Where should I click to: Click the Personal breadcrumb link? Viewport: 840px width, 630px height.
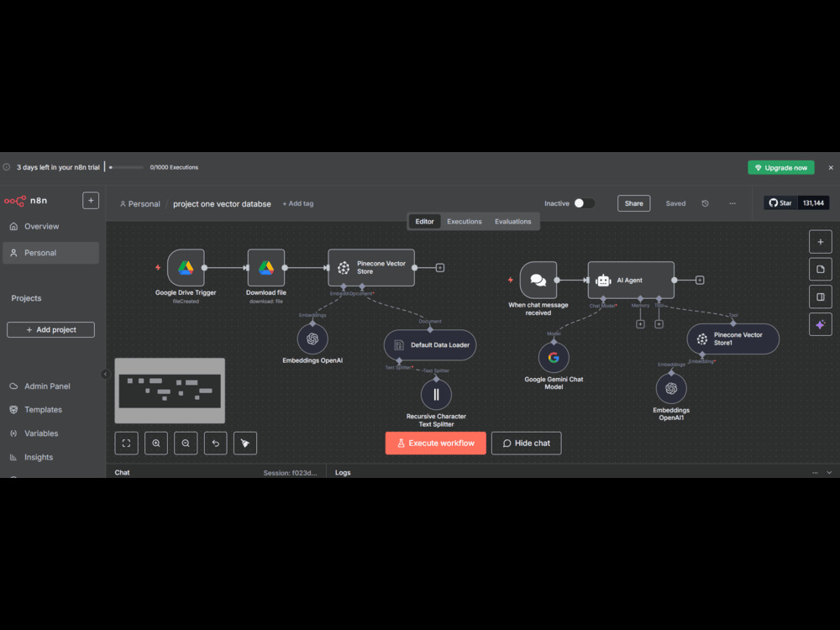tap(139, 204)
